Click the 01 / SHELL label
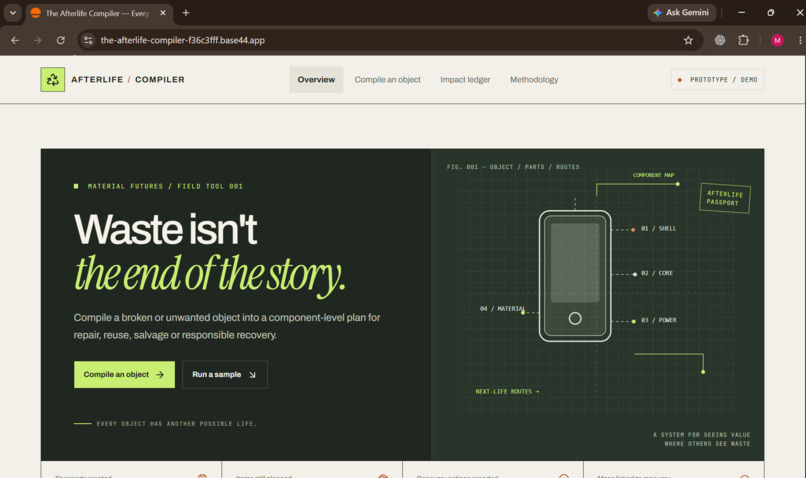 [658, 229]
